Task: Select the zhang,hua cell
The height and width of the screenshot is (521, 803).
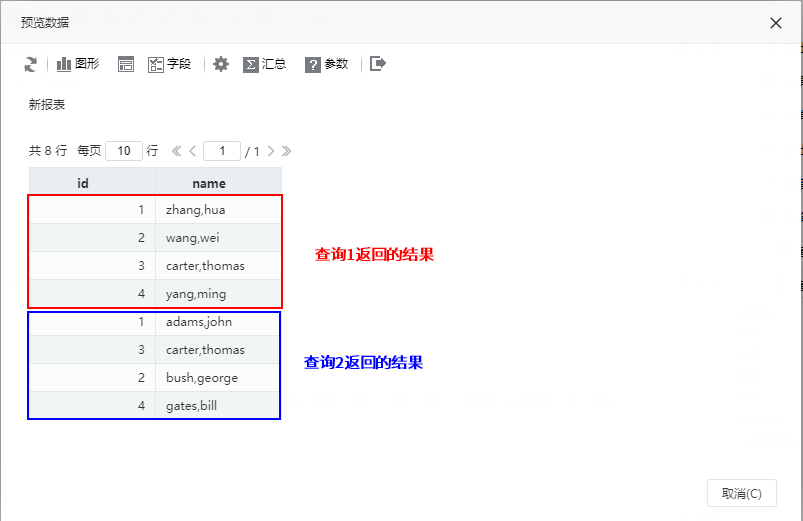Action: [219, 210]
